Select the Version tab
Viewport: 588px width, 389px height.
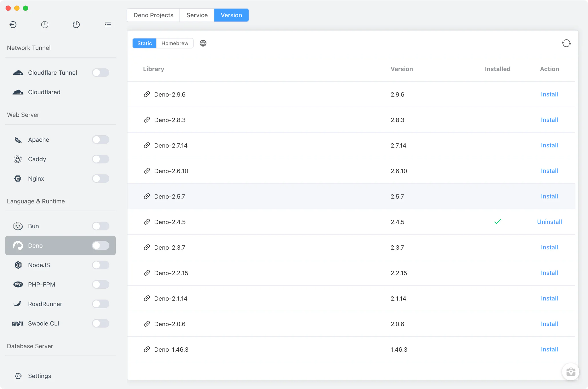click(231, 15)
